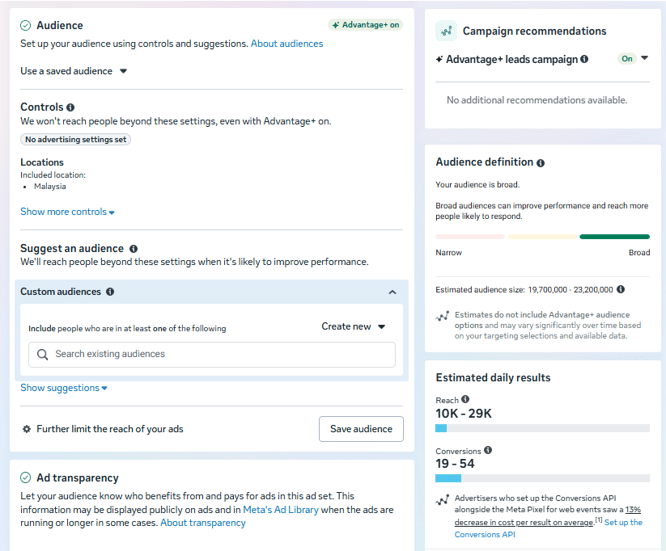This screenshot has width=666, height=551.
Task: Click info icon beside Suggest an audience
Action: point(134,248)
